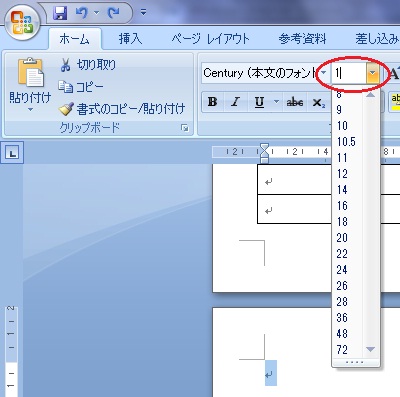This screenshot has height=397, width=400.
Task: Open underline style dropdown arrow
Action: point(276,102)
